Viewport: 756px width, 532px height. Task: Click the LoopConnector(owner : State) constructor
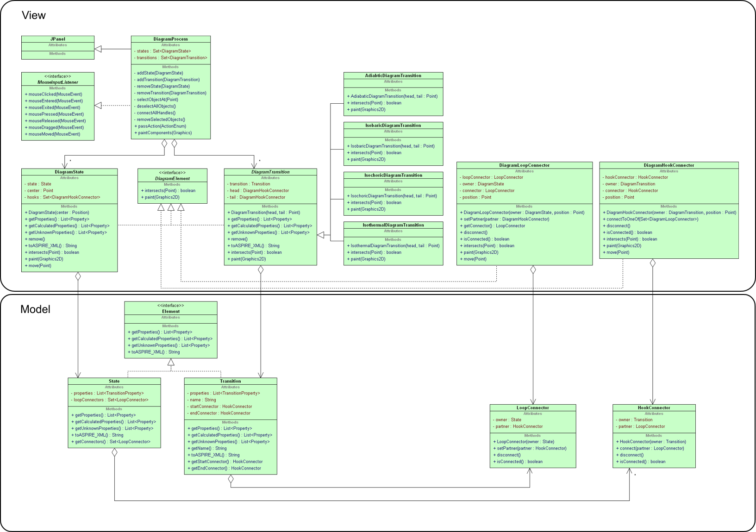tap(524, 442)
